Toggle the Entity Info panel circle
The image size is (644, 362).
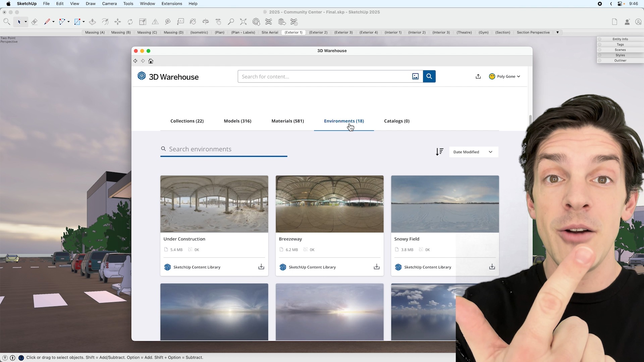point(599,39)
